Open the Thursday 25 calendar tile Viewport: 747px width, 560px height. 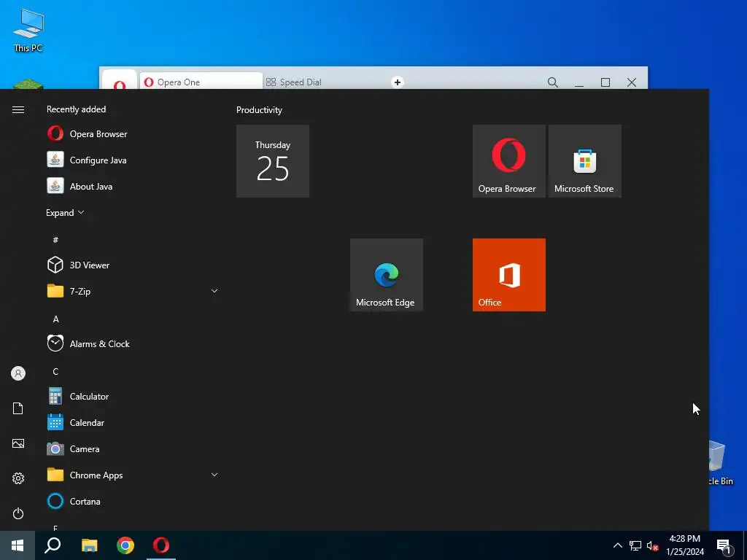coord(273,161)
